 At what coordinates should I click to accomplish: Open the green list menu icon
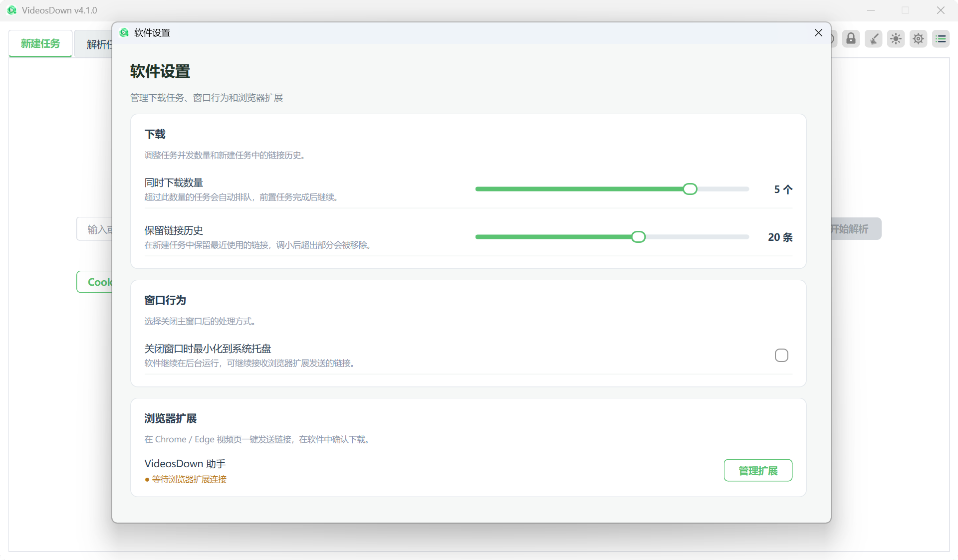(x=941, y=39)
